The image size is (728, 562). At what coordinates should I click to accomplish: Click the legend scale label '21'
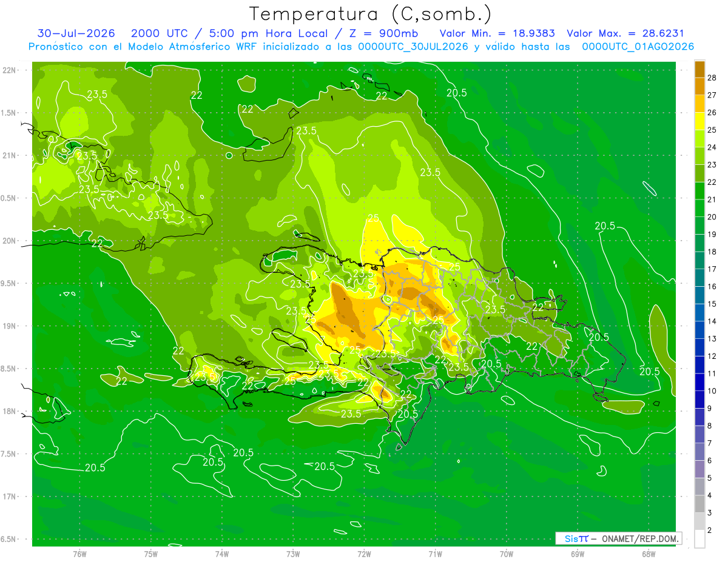point(712,199)
